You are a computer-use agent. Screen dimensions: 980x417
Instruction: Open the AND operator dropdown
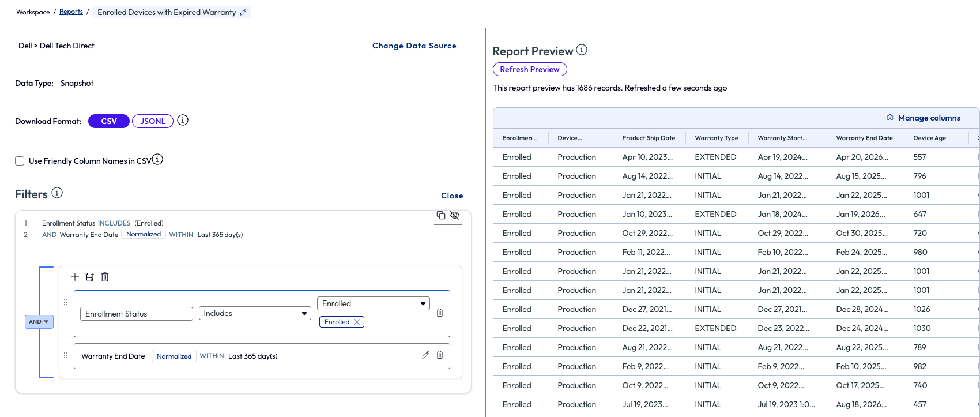pos(39,322)
